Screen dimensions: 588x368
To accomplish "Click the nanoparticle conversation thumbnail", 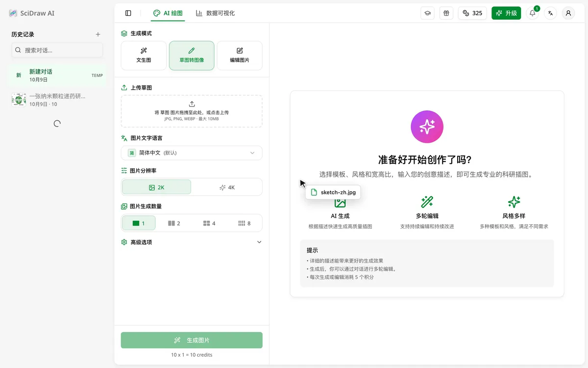I will 19,100.
